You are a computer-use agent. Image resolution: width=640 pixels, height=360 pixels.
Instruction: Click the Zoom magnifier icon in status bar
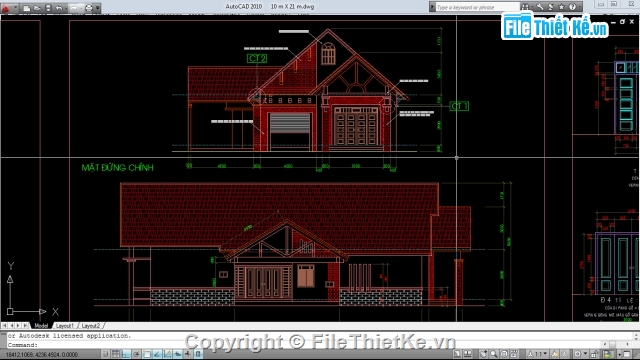click(493, 354)
